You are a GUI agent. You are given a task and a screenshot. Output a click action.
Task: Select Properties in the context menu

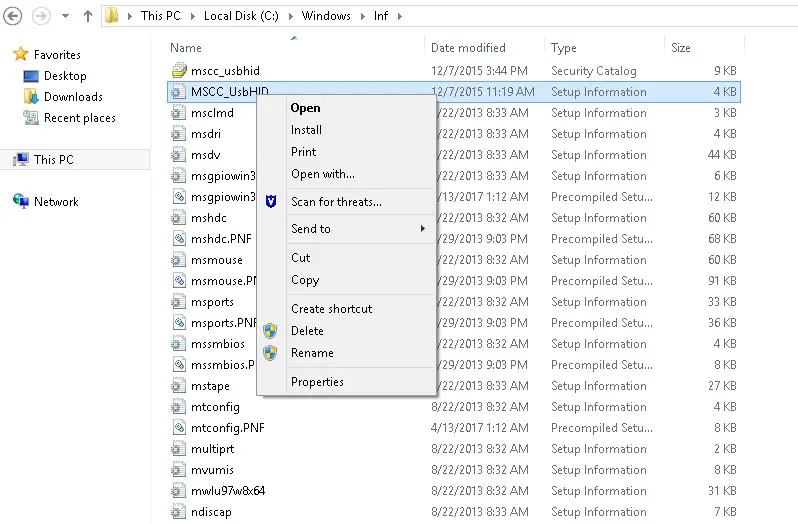[x=317, y=382]
